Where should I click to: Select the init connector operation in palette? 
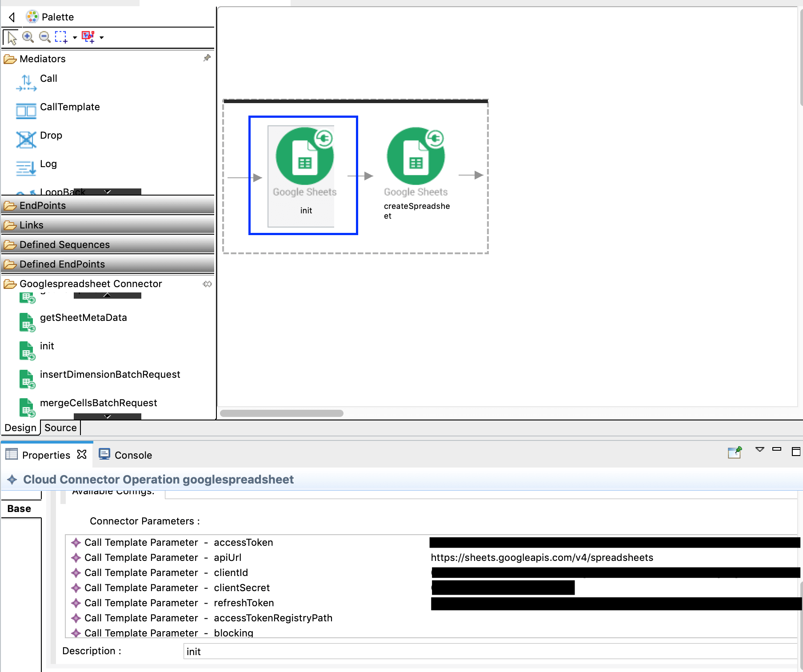pyautogui.click(x=36, y=350)
